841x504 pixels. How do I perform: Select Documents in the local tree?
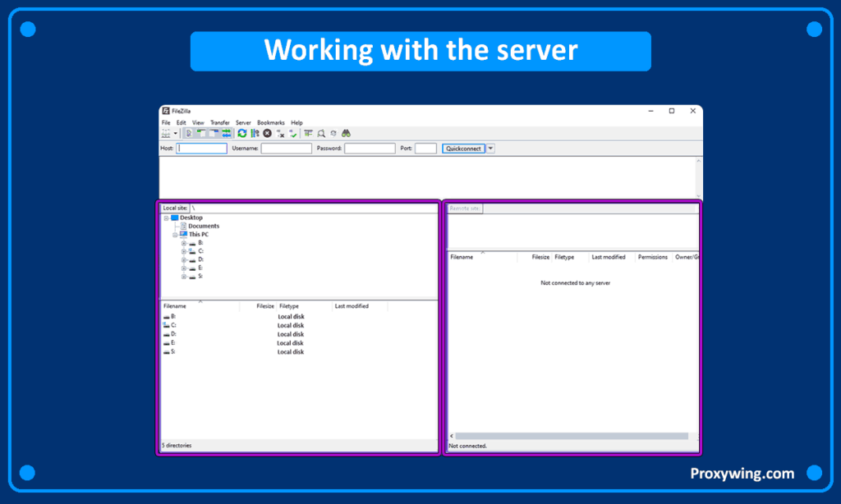click(204, 227)
